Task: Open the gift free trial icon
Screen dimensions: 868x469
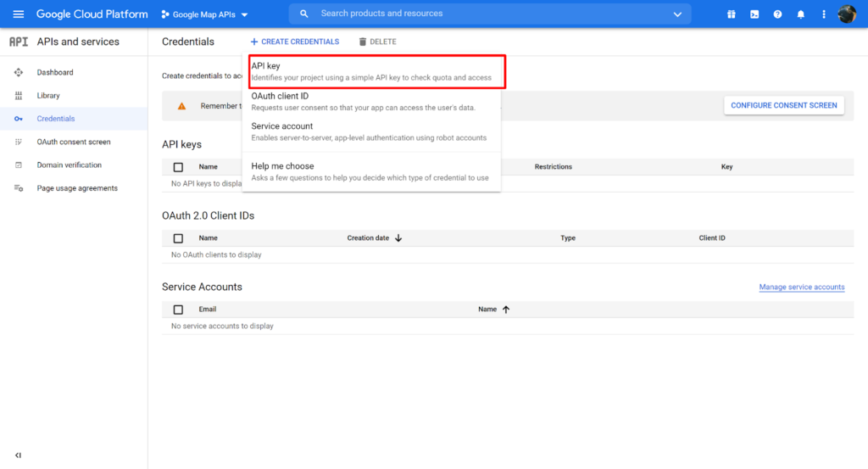Action: coord(732,14)
